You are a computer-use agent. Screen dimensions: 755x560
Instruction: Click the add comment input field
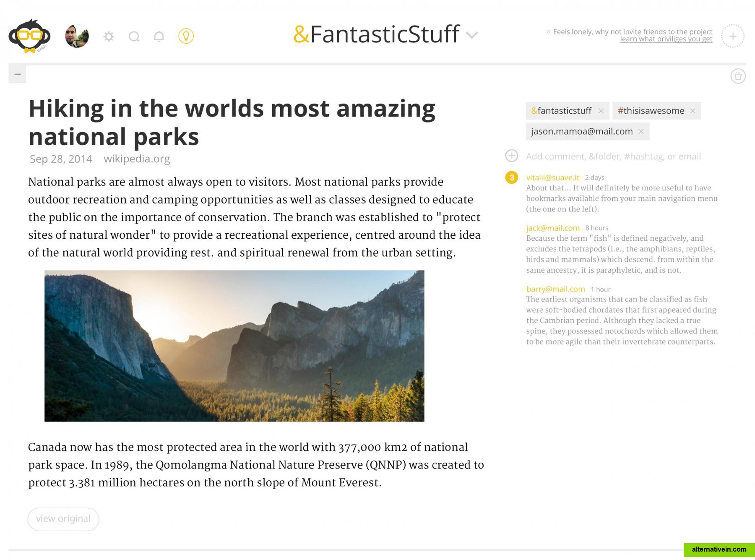[x=613, y=156]
